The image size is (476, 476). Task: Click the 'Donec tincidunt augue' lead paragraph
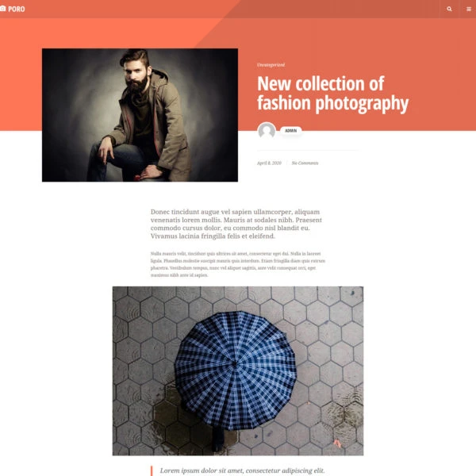[236, 224]
